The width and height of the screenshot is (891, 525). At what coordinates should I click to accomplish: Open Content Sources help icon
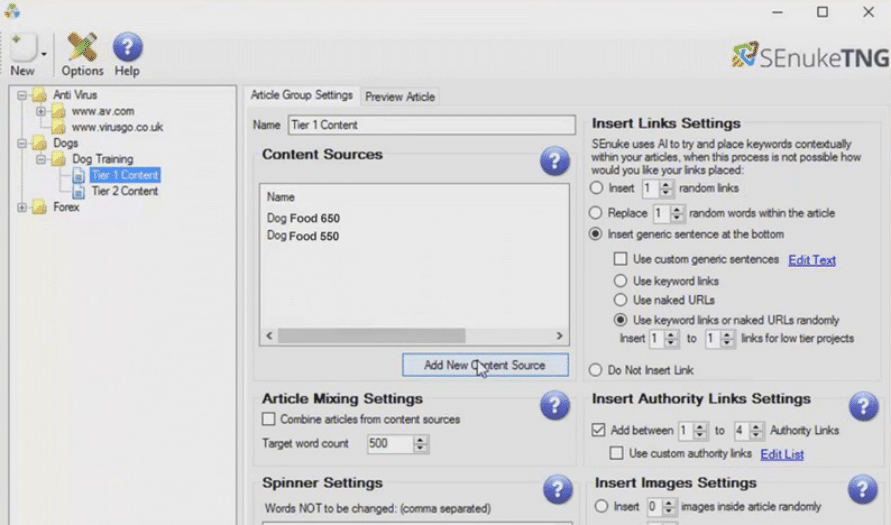point(555,161)
